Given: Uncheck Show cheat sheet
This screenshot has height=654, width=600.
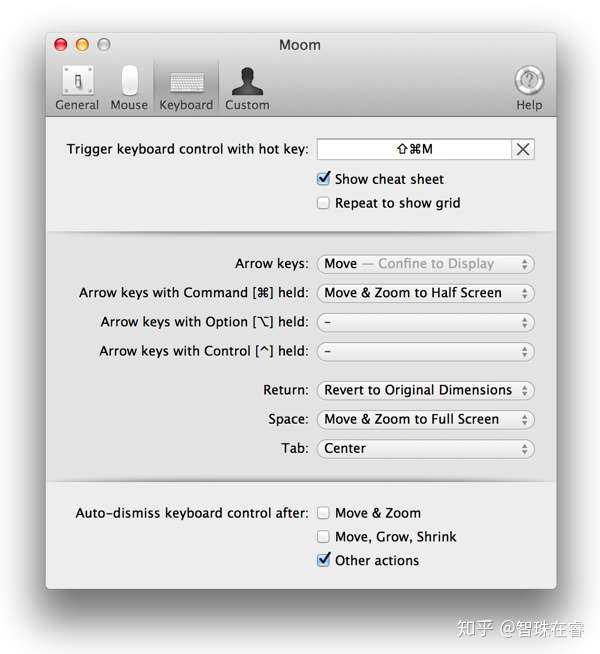Looking at the screenshot, I should [x=323, y=179].
